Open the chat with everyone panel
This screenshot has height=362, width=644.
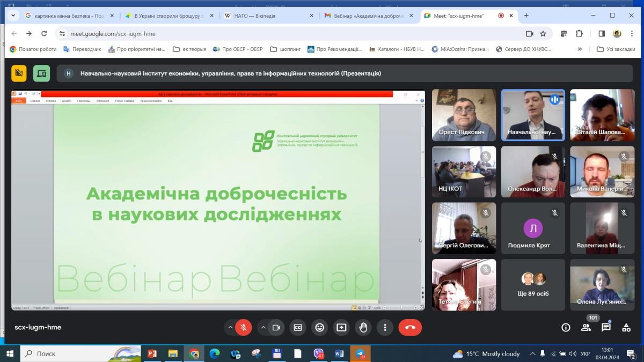click(x=606, y=328)
